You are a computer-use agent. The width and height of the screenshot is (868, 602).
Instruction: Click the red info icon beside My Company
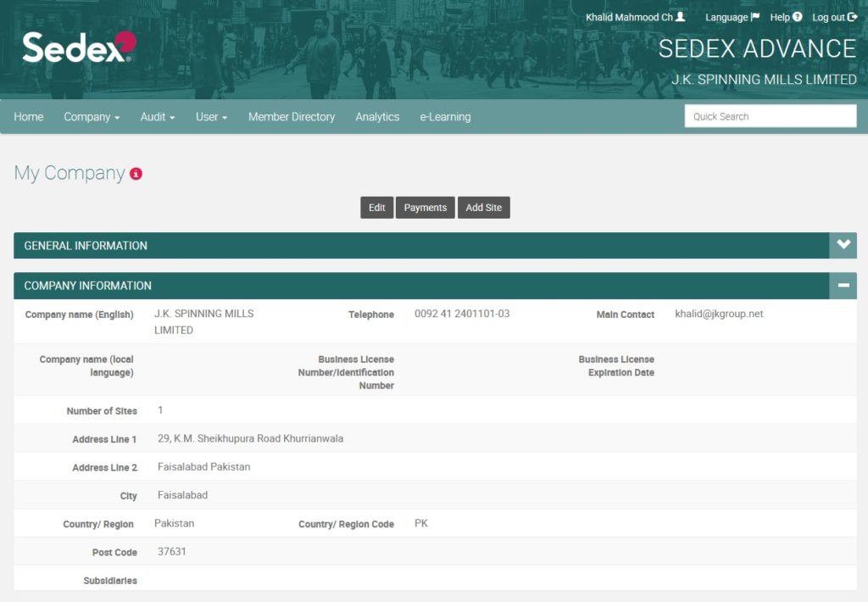coord(136,174)
